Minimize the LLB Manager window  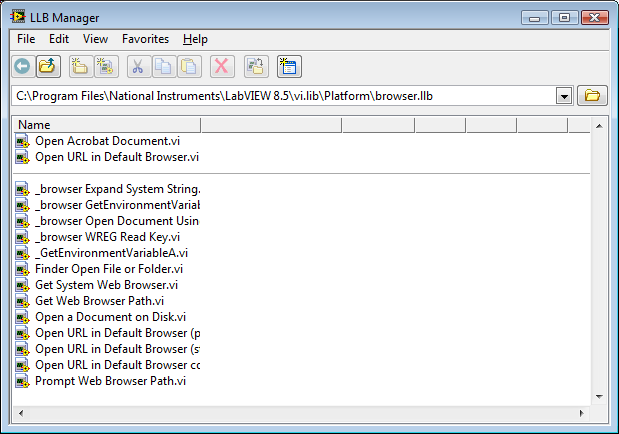[x=535, y=18]
